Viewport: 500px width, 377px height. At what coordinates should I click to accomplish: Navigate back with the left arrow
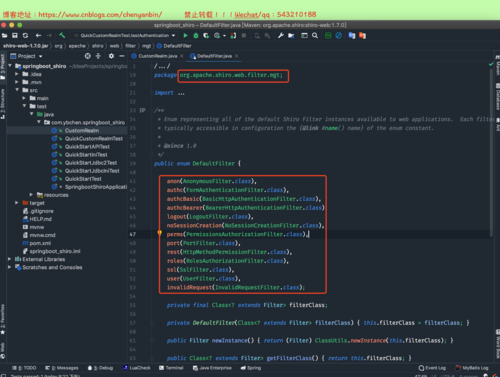(x=38, y=35)
